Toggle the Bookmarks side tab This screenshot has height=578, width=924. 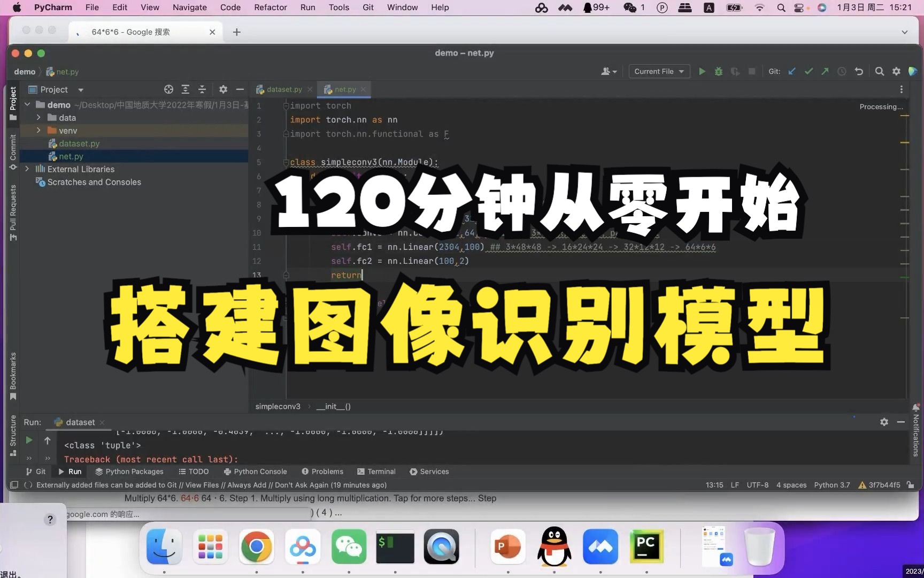point(13,376)
